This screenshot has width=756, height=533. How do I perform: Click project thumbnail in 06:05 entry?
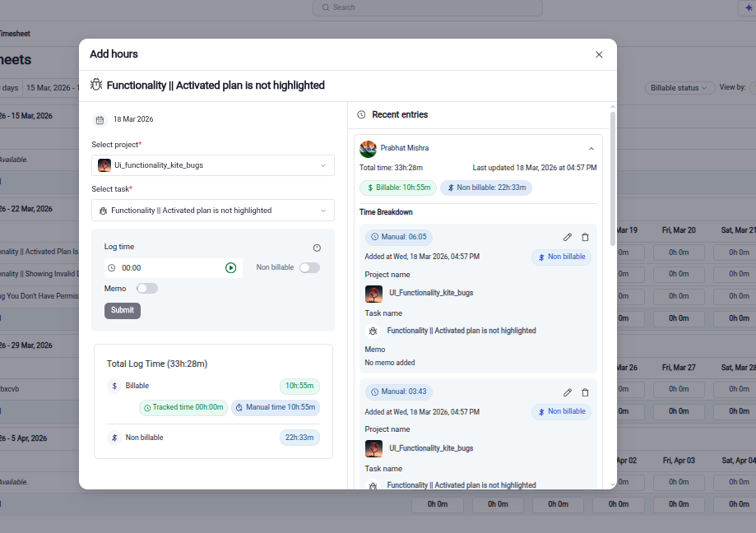coord(373,294)
